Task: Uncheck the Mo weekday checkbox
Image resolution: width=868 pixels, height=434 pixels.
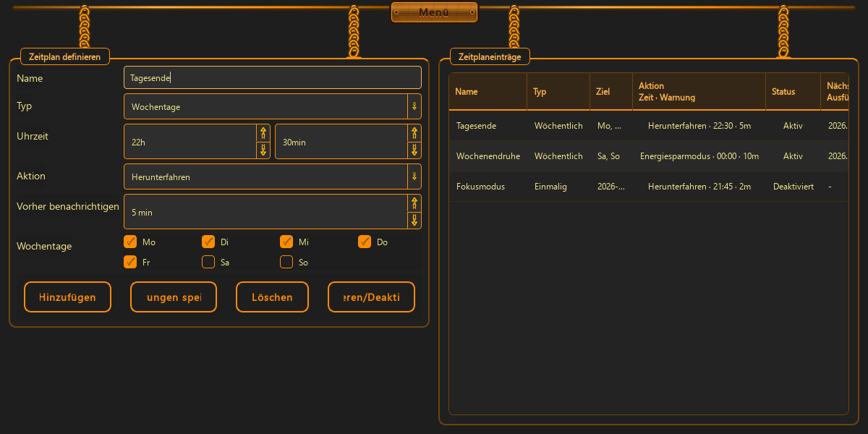Action: click(130, 242)
